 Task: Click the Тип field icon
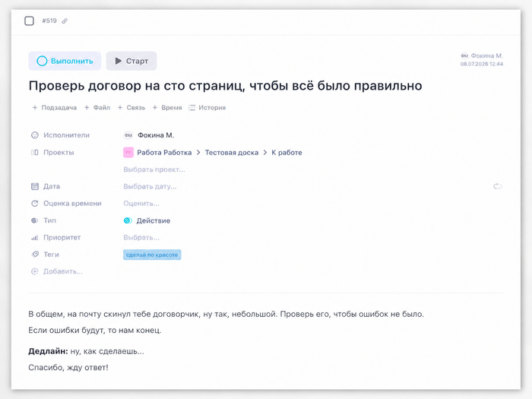[35, 220]
